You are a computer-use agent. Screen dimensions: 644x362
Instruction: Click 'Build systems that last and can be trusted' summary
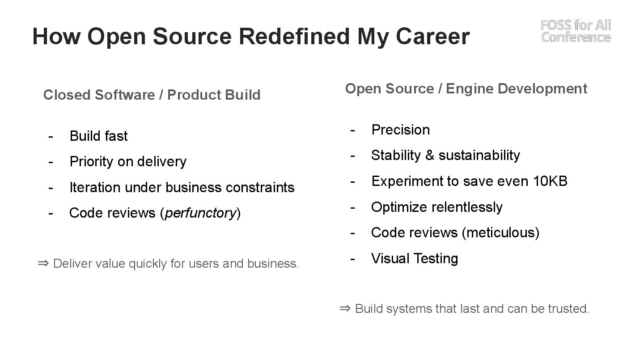tap(472, 309)
